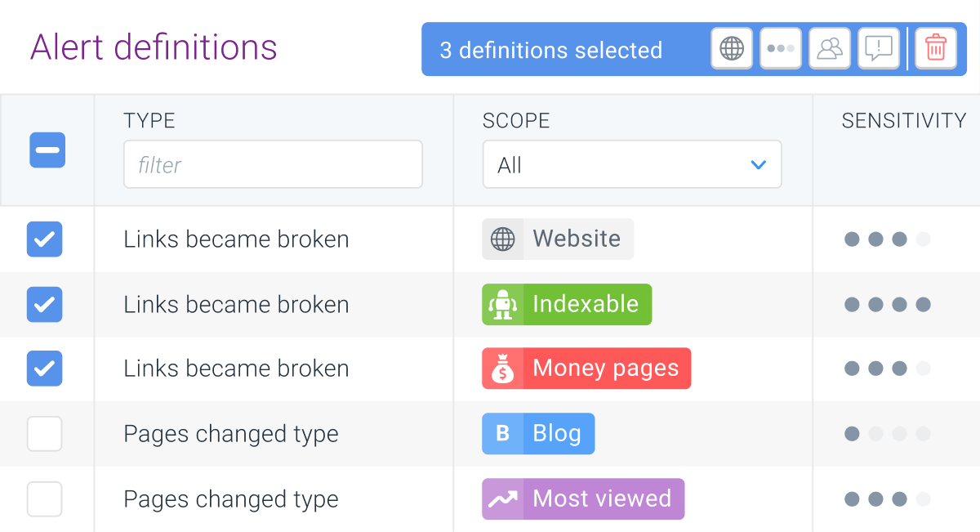980x532 pixels.
Task: Check the Most viewed row checkbox
Action: [44, 499]
